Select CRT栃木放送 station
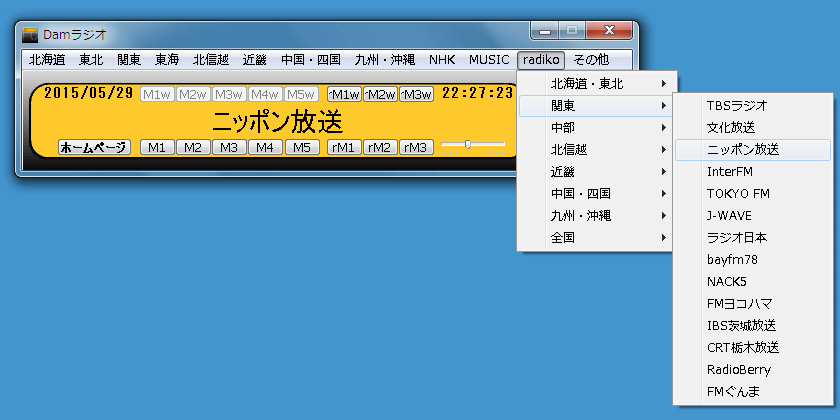Screen dimensions: 840x420 [753, 347]
